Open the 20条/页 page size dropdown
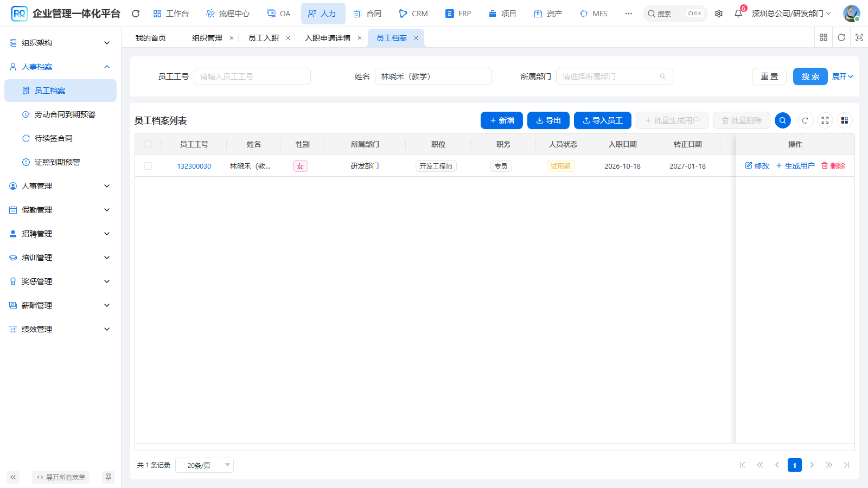The width and height of the screenshot is (868, 488). click(x=205, y=465)
